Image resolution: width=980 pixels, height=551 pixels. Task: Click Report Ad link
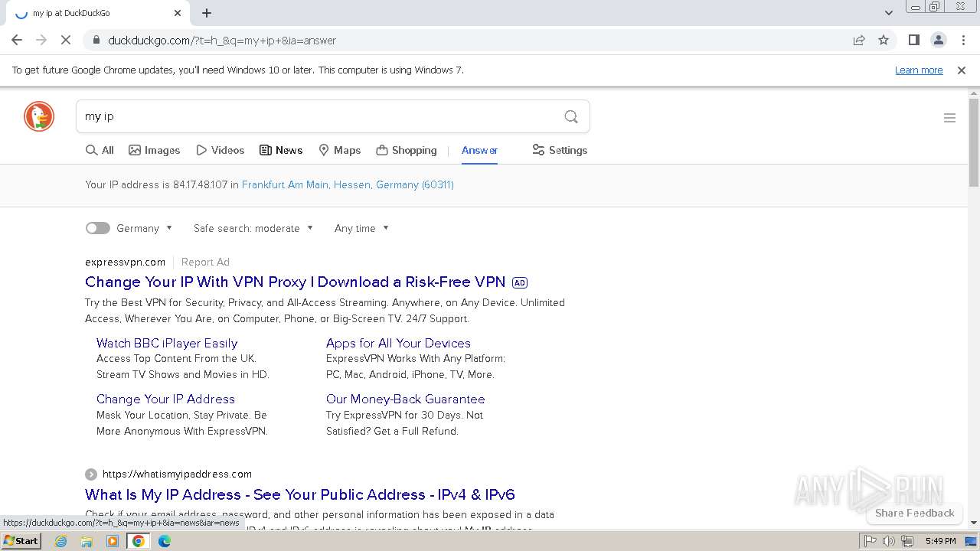[x=205, y=262]
